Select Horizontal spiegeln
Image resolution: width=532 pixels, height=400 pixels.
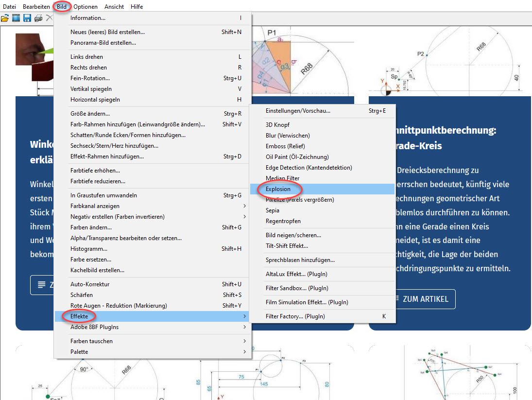point(153,100)
